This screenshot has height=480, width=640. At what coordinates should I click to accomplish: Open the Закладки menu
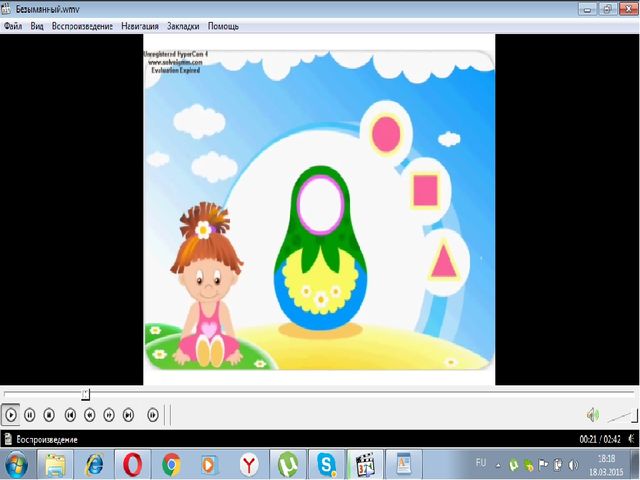(183, 26)
